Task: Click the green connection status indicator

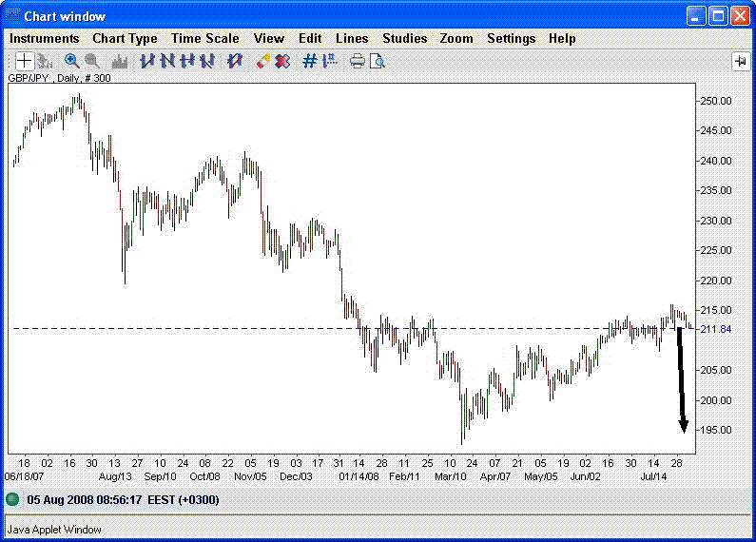Action: click(12, 499)
